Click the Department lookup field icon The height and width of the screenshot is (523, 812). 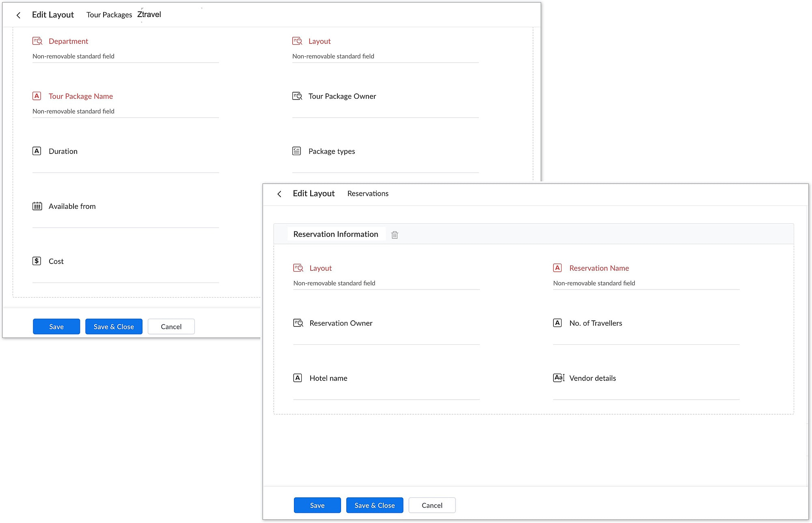coord(37,41)
